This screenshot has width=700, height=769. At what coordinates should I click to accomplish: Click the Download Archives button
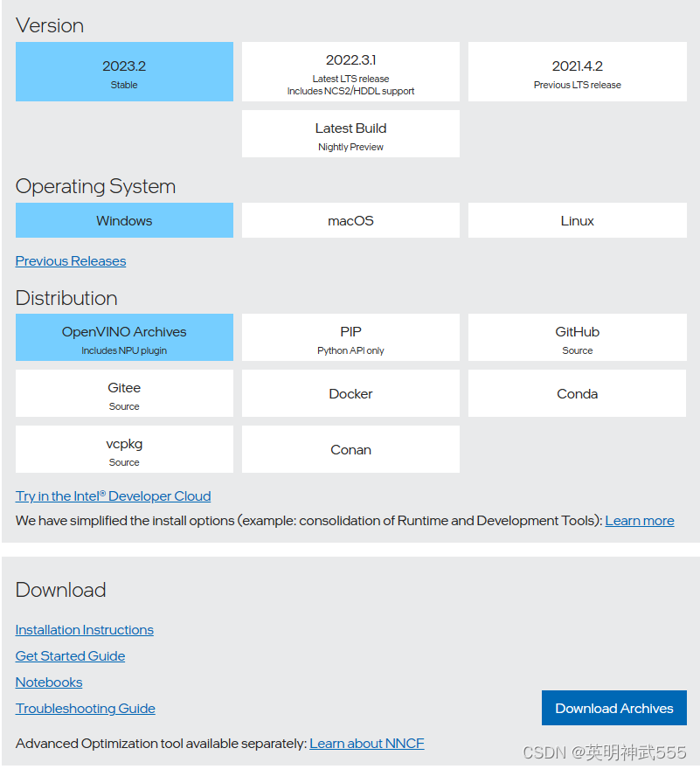click(x=614, y=708)
